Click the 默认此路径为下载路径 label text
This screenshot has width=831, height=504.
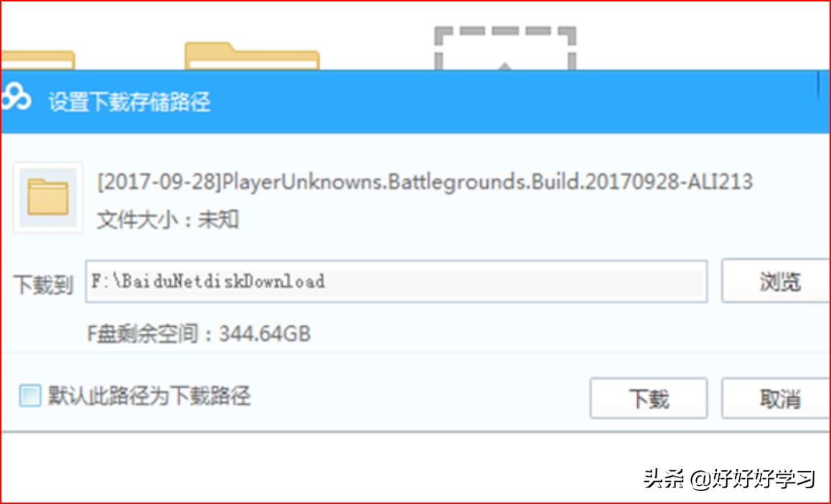[x=149, y=396]
